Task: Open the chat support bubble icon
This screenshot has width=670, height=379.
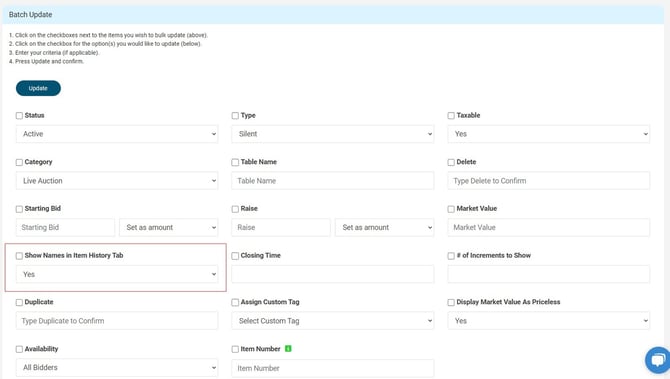Action: 658,360
